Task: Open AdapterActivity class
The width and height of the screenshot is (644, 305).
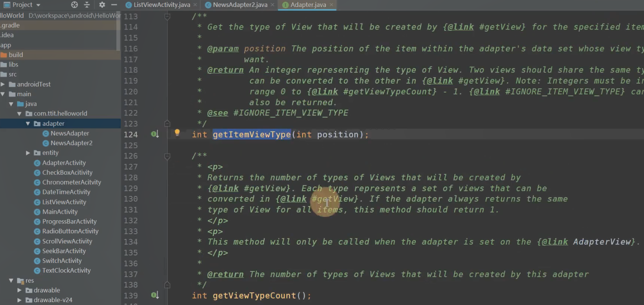Action: pos(64,163)
